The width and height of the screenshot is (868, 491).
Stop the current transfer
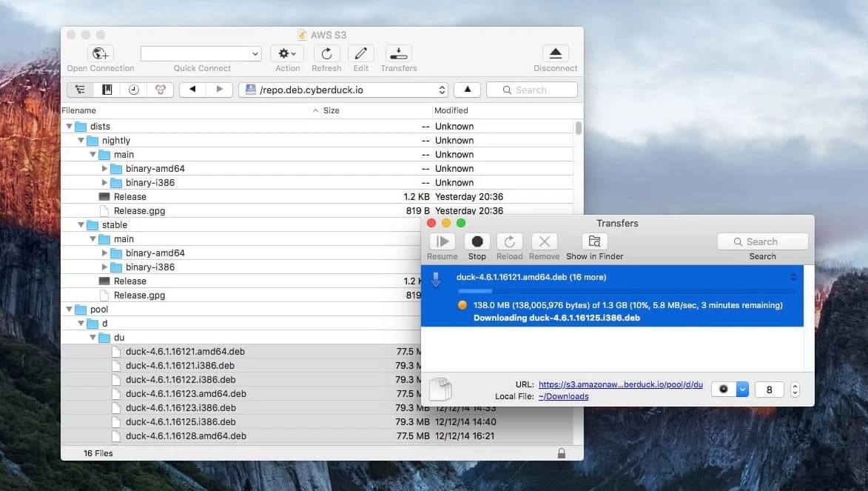477,241
